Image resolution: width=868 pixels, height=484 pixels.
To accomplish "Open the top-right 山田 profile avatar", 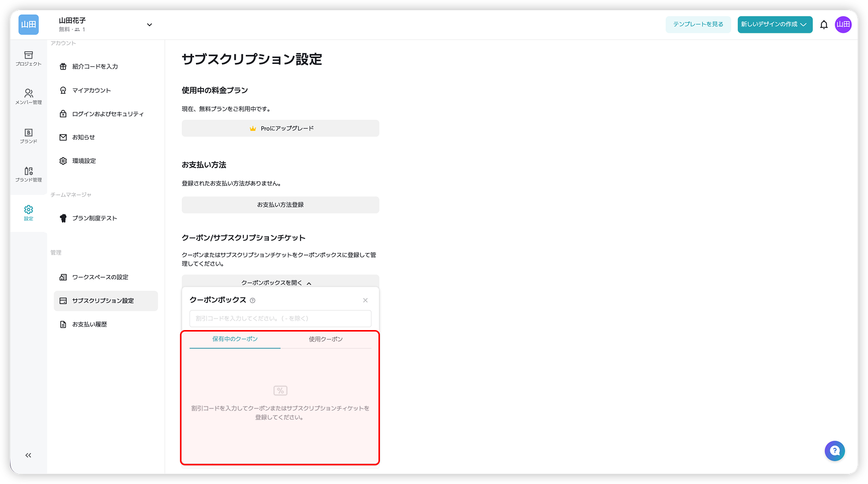I will [x=843, y=24].
